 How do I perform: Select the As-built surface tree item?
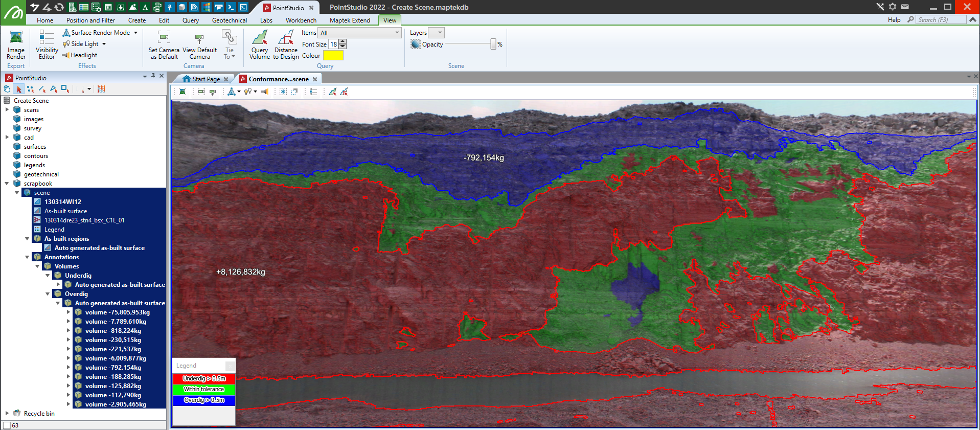tap(65, 211)
